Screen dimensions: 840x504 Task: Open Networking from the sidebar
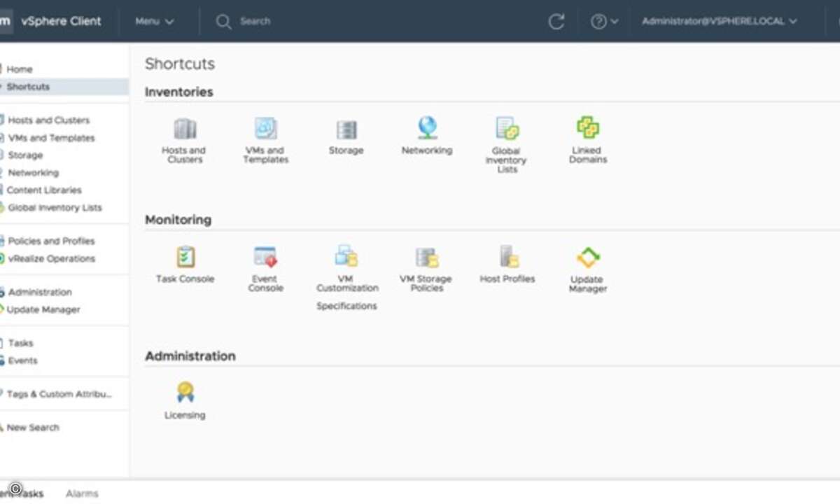coord(34,173)
